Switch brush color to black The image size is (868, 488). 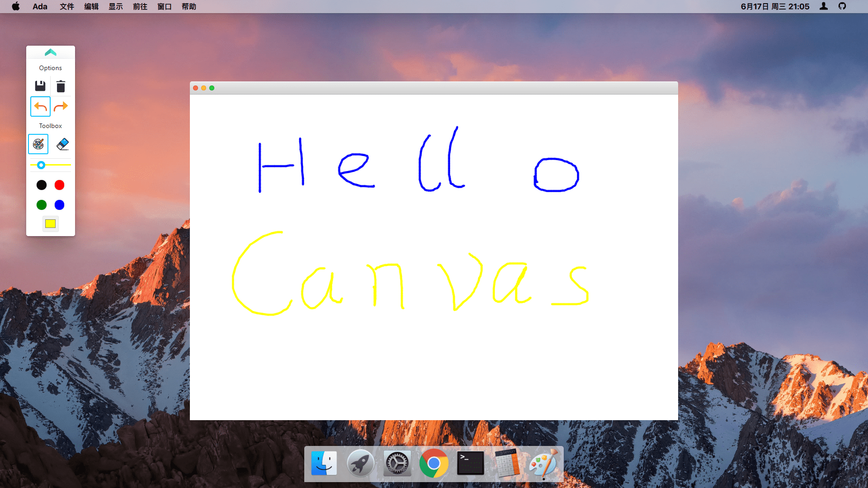[x=41, y=185]
